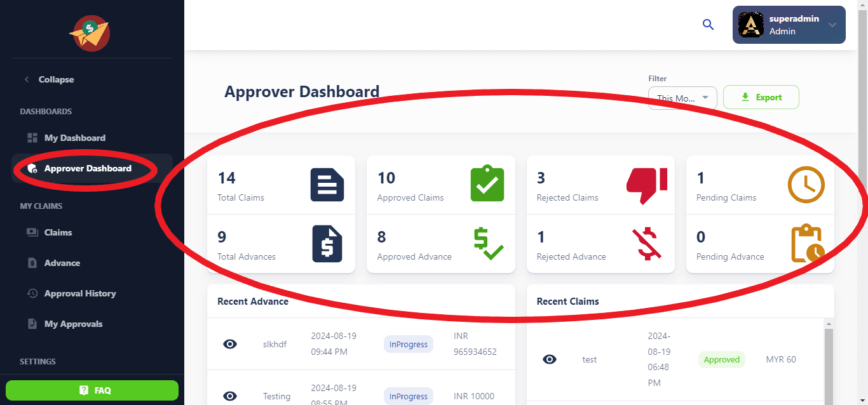Open the This Month filter dropdown
The height and width of the screenshot is (405, 868).
(x=682, y=98)
